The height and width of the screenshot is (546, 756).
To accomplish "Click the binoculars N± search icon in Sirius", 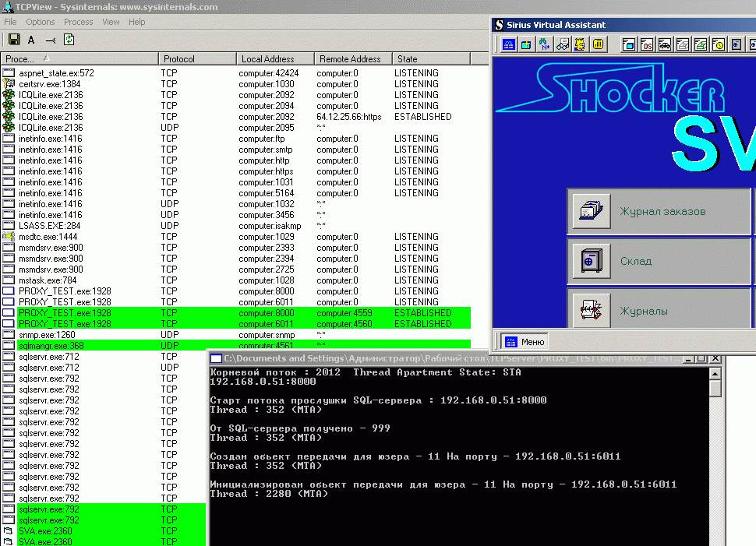I will [x=544, y=45].
